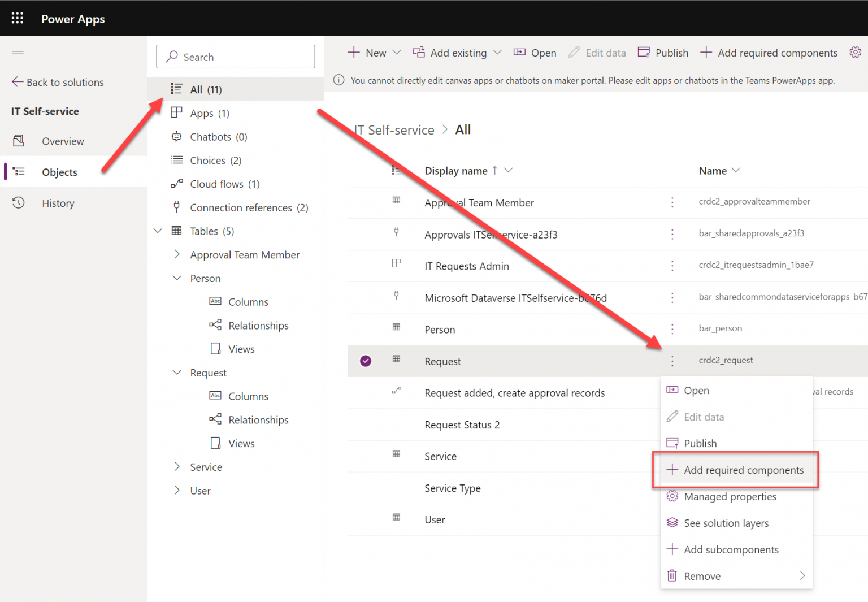This screenshot has height=602, width=868.
Task: Toggle selection of the Person table row
Action: [x=366, y=329]
